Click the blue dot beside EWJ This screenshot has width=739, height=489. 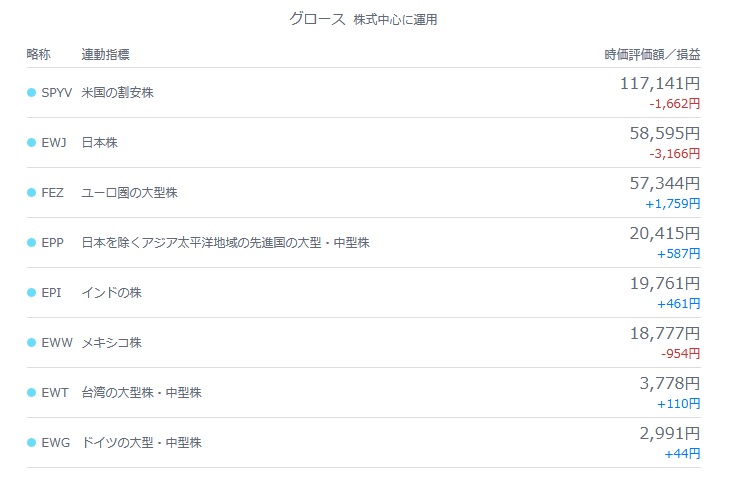point(32,143)
